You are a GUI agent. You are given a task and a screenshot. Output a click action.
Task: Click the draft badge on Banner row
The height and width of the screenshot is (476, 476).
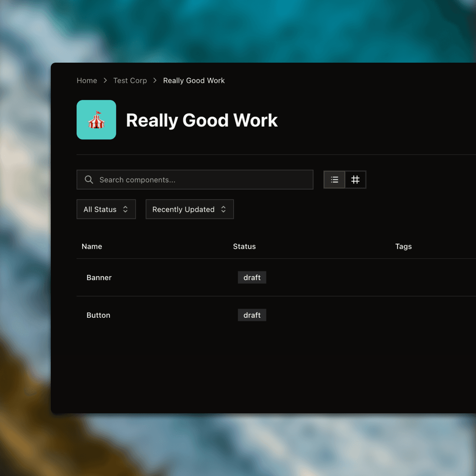coord(252,278)
